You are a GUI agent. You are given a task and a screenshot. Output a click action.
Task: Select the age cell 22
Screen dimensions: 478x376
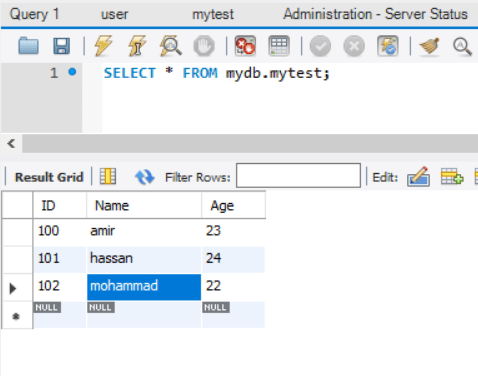click(233, 286)
